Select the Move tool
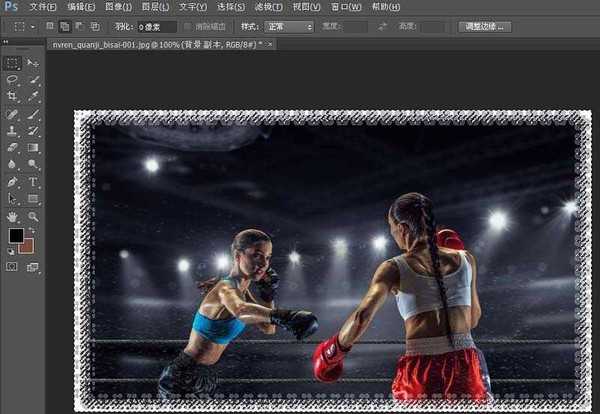This screenshot has height=414, width=600. (x=33, y=63)
